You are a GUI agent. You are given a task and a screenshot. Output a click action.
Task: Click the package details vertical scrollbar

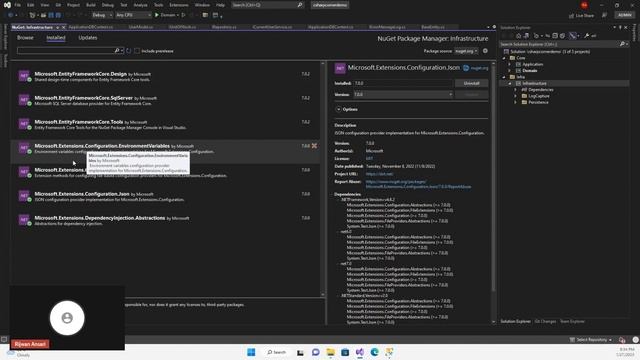click(493, 192)
